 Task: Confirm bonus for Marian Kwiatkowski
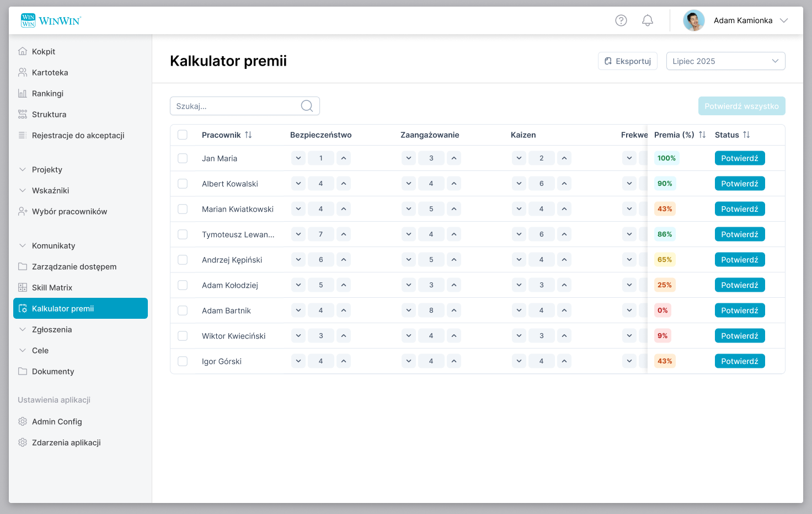tap(740, 209)
